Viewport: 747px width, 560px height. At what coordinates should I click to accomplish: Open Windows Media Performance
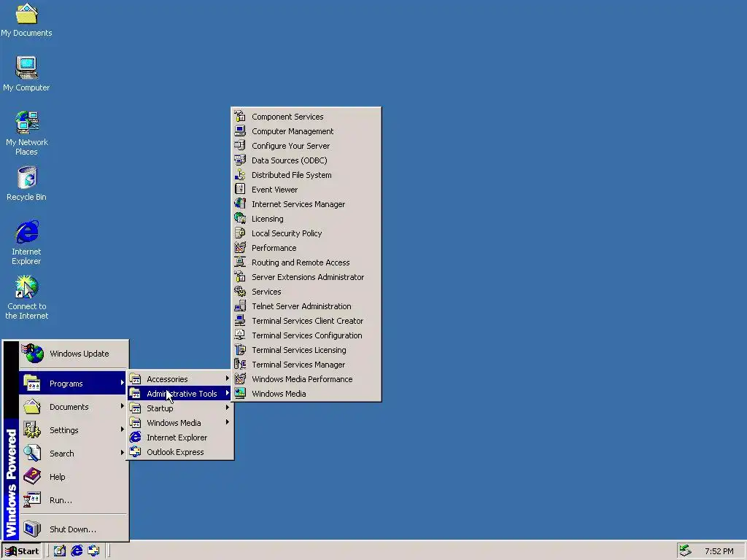pyautogui.click(x=306, y=379)
